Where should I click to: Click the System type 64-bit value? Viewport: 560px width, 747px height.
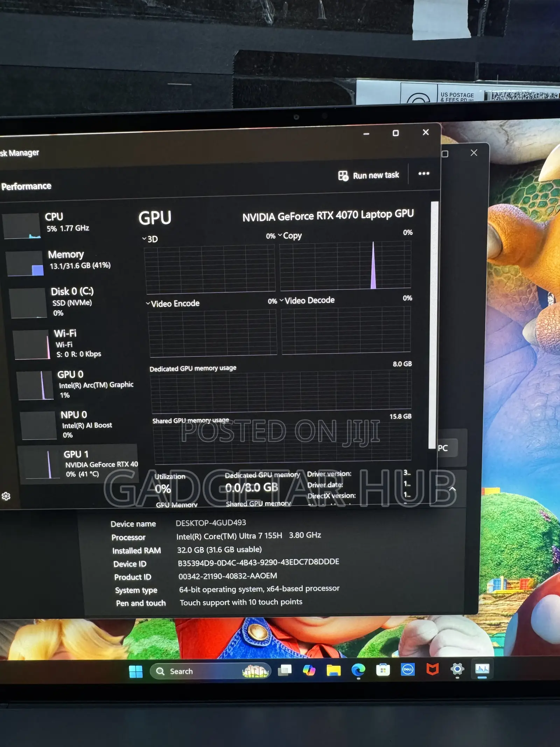point(259,589)
